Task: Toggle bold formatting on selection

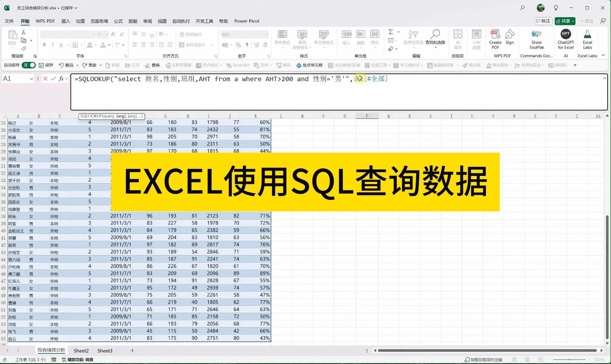Action: click(44, 44)
